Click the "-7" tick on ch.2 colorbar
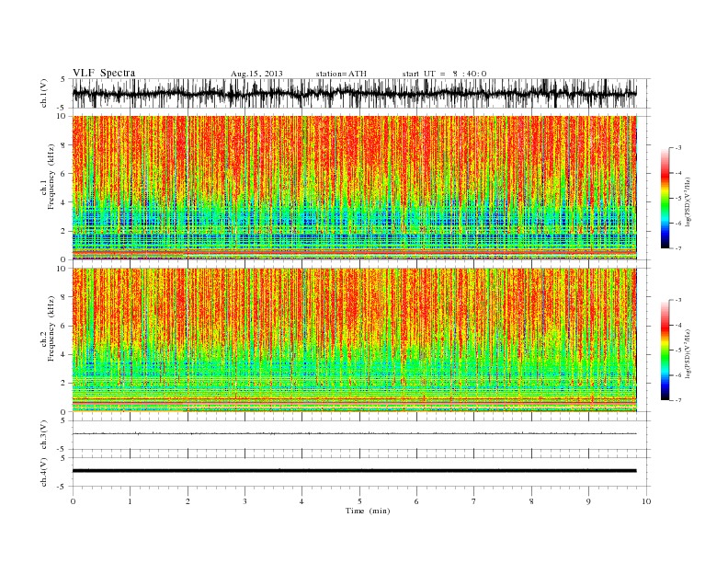The height and width of the screenshot is (563, 728). coord(677,400)
